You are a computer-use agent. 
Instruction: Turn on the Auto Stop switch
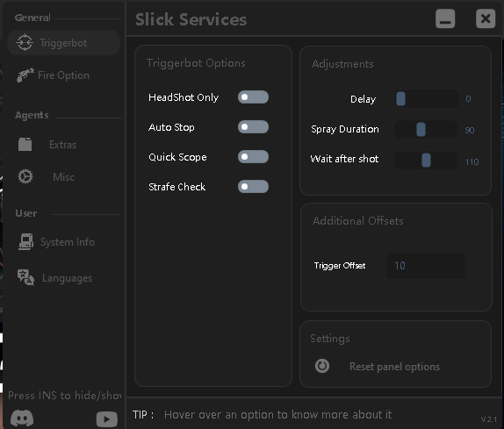pyautogui.click(x=253, y=127)
